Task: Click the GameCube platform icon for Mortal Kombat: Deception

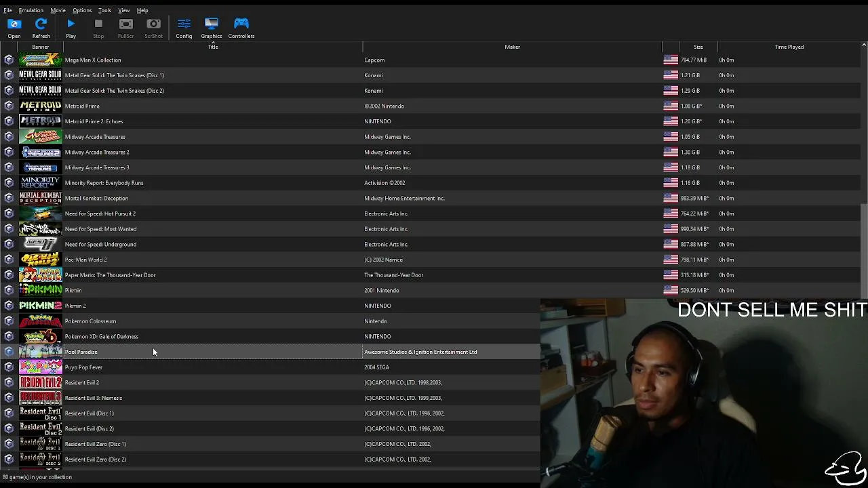Action: pyautogui.click(x=9, y=198)
